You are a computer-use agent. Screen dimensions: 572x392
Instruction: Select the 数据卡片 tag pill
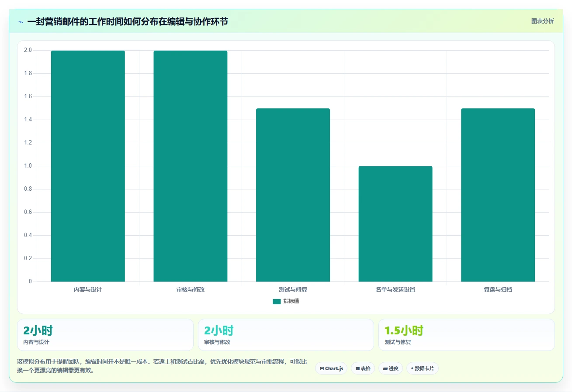click(x=423, y=368)
